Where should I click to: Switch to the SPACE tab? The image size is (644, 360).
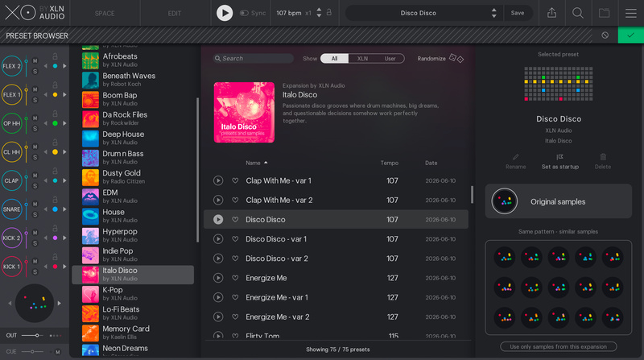pyautogui.click(x=105, y=13)
